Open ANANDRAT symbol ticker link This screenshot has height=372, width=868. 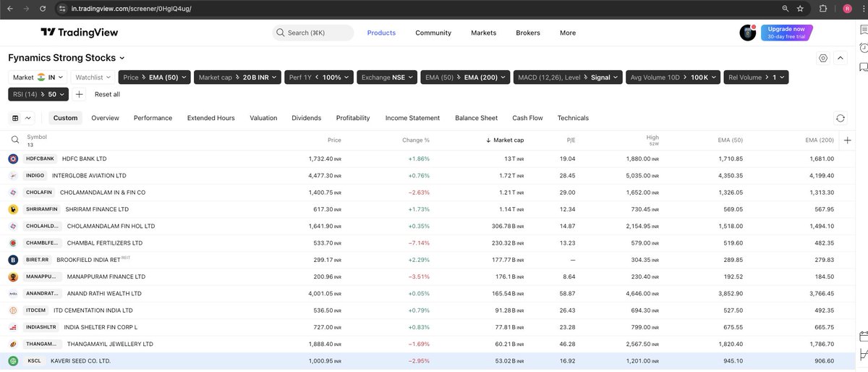(x=43, y=293)
